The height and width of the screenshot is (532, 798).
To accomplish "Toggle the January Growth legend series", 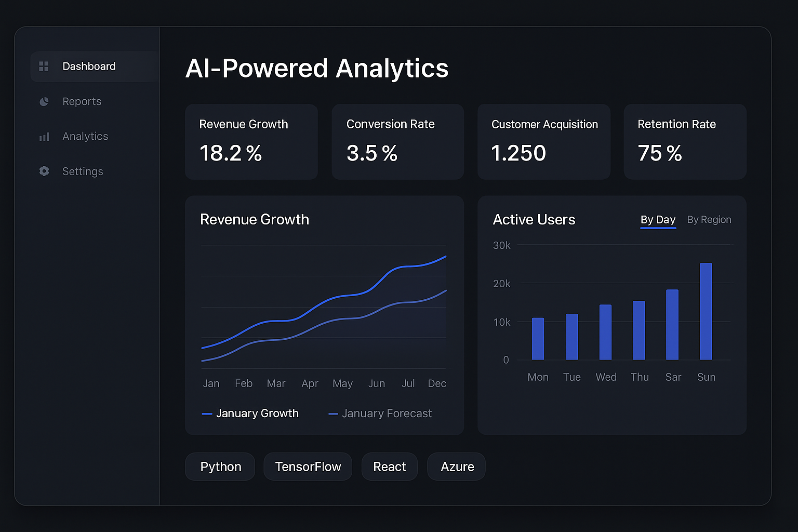I will pos(250,414).
